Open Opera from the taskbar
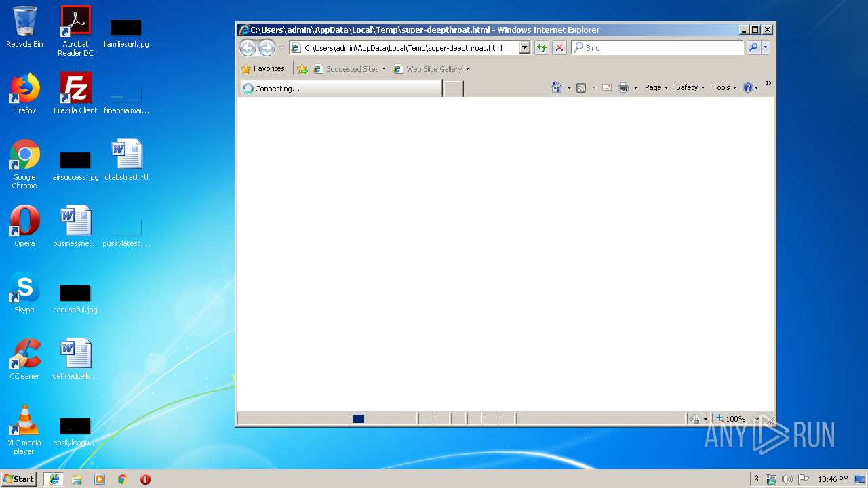 pyautogui.click(x=145, y=479)
